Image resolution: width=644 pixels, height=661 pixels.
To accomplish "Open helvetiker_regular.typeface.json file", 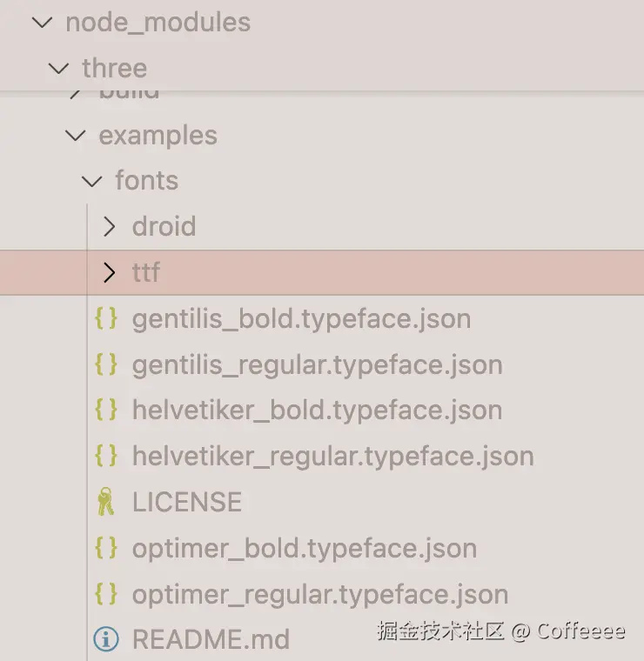I will coord(332,456).
